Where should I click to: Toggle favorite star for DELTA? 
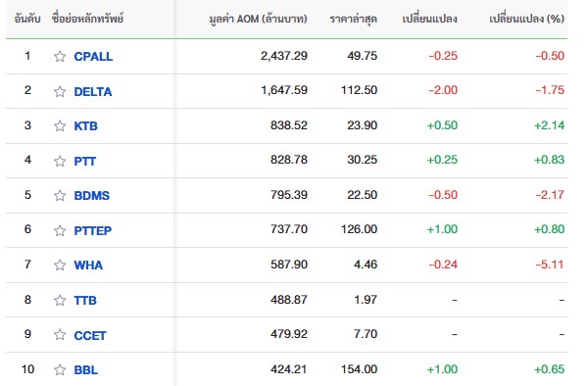60,91
